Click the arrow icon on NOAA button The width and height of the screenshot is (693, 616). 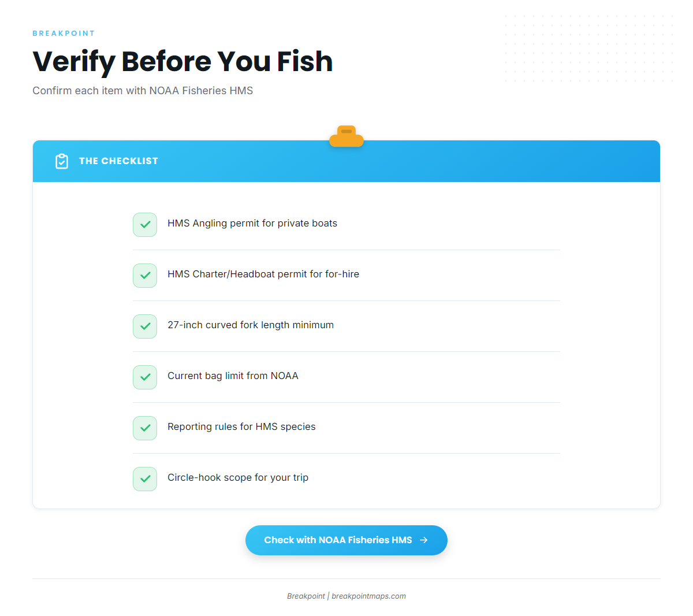click(424, 540)
